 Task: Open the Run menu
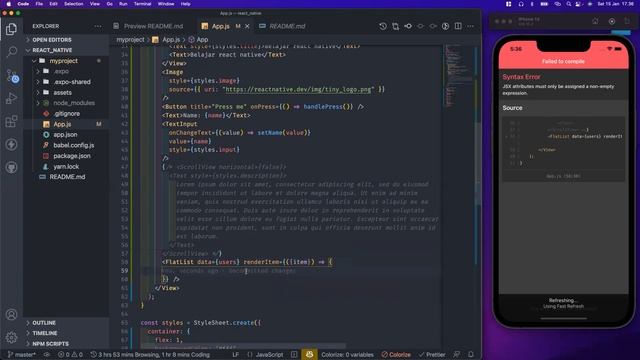pyautogui.click(x=123, y=4)
